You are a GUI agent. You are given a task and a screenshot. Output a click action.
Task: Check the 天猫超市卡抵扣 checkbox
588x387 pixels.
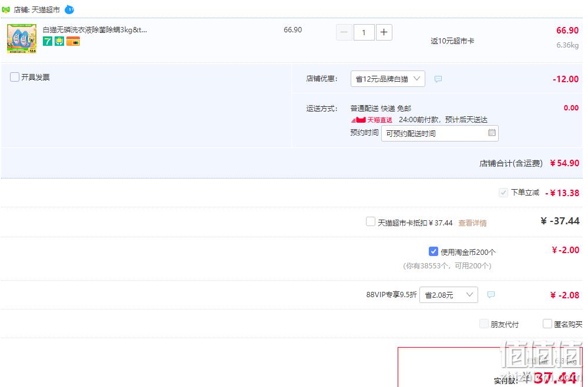point(371,221)
